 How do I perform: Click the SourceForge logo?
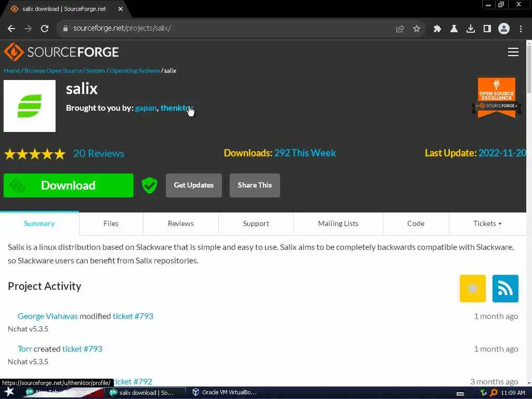pyautogui.click(x=61, y=52)
